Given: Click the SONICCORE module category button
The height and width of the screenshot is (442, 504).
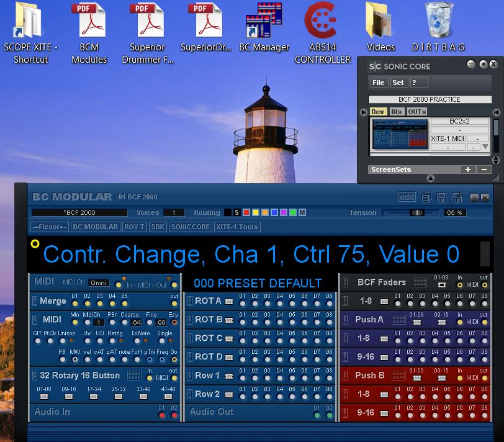Looking at the screenshot, I should (190, 227).
